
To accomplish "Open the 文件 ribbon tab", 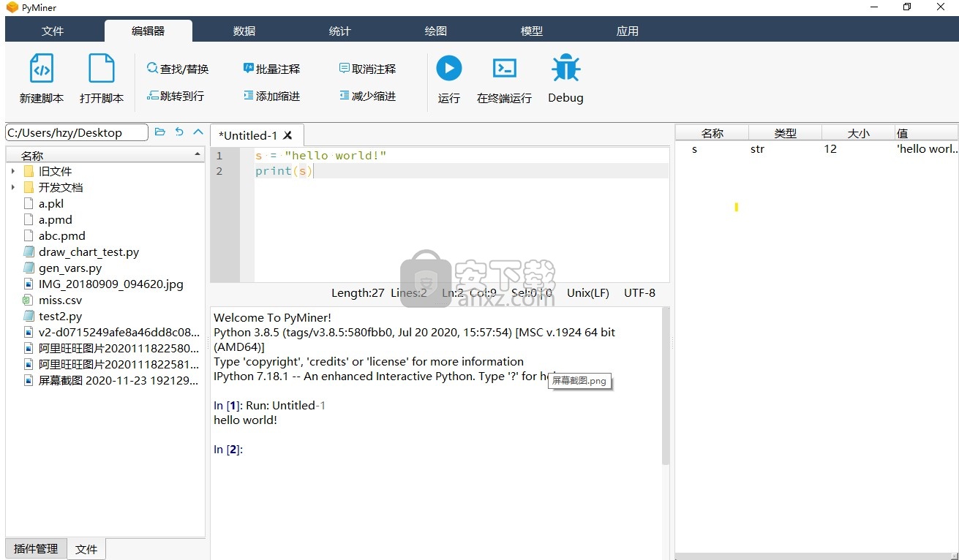I will (53, 31).
